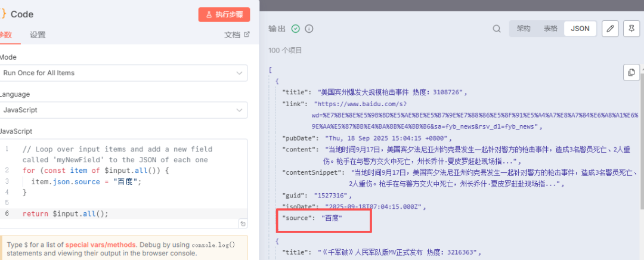Image resolution: width=644 pixels, height=260 pixels.
Task: Switch output view to 表格
Action: click(550, 29)
